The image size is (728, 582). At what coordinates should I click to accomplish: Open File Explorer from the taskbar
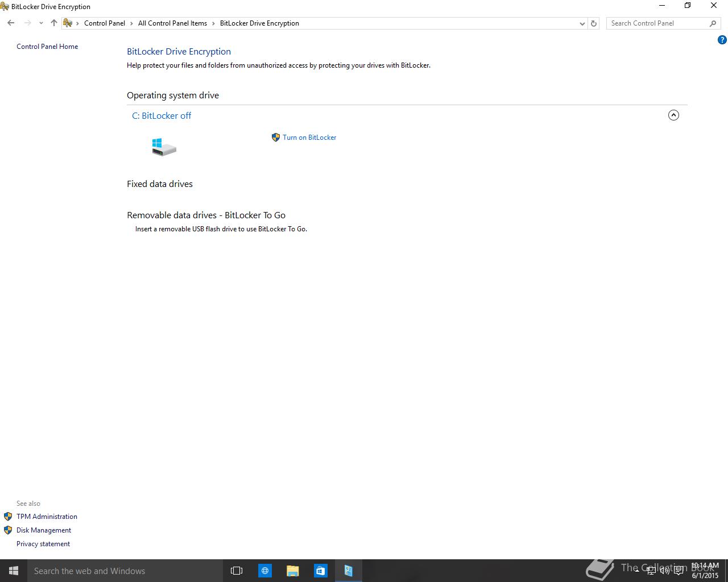point(293,571)
